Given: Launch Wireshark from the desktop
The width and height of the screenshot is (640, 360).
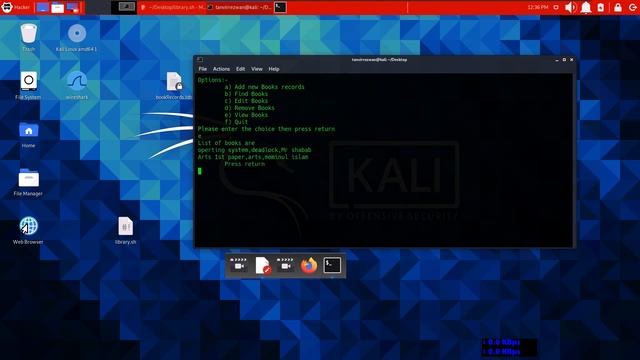Looking at the screenshot, I should point(77,86).
